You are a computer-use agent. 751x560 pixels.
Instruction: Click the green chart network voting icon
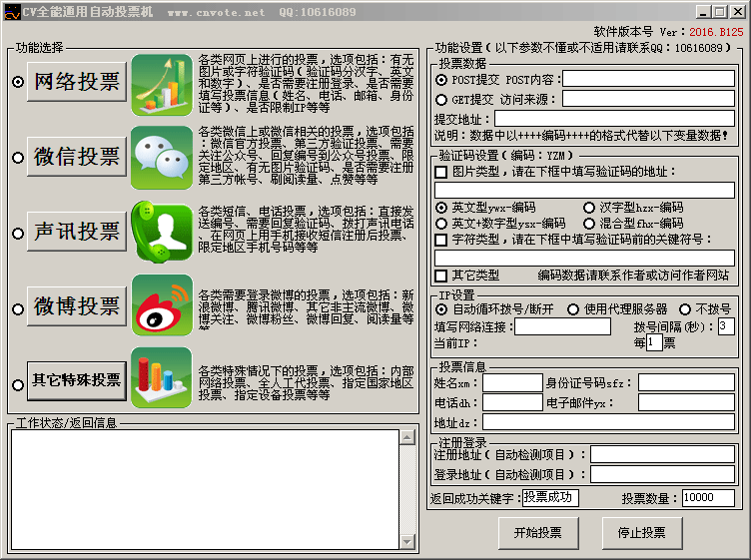161,84
